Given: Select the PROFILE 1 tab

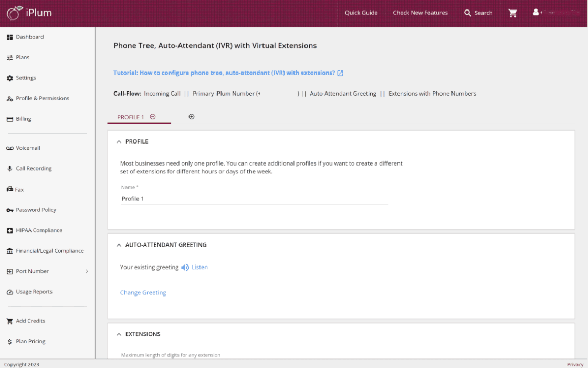Looking at the screenshot, I should 130,117.
